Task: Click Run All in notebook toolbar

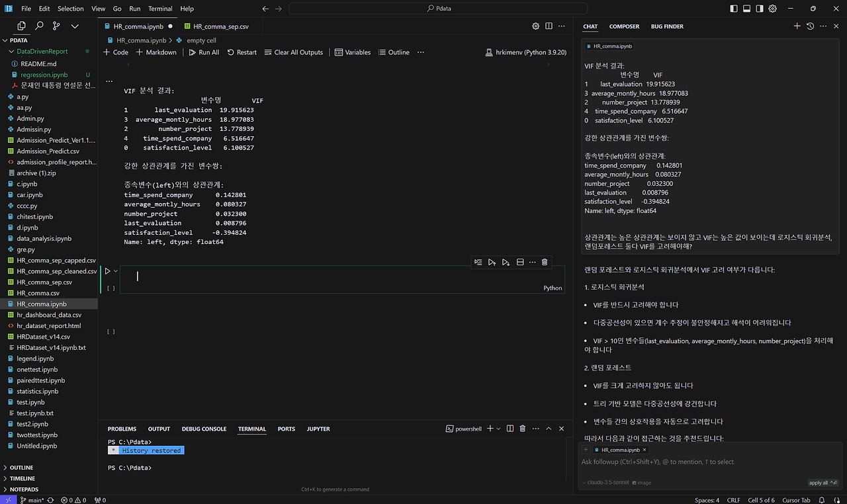Action: click(x=204, y=52)
